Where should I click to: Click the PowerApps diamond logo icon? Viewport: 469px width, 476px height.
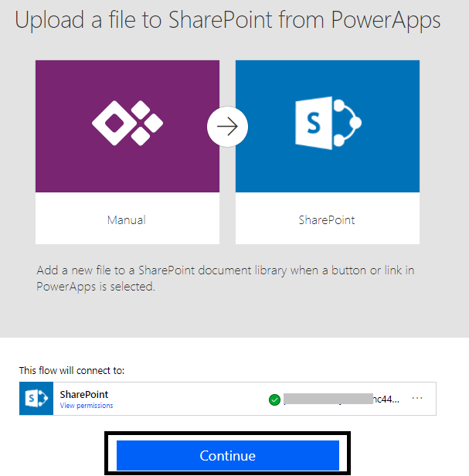point(127,121)
